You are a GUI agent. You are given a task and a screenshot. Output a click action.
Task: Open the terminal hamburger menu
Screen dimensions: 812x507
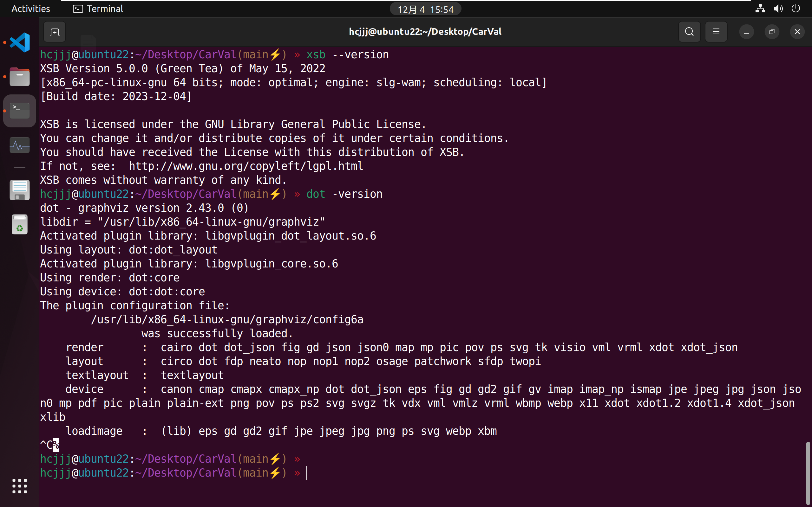(x=716, y=32)
